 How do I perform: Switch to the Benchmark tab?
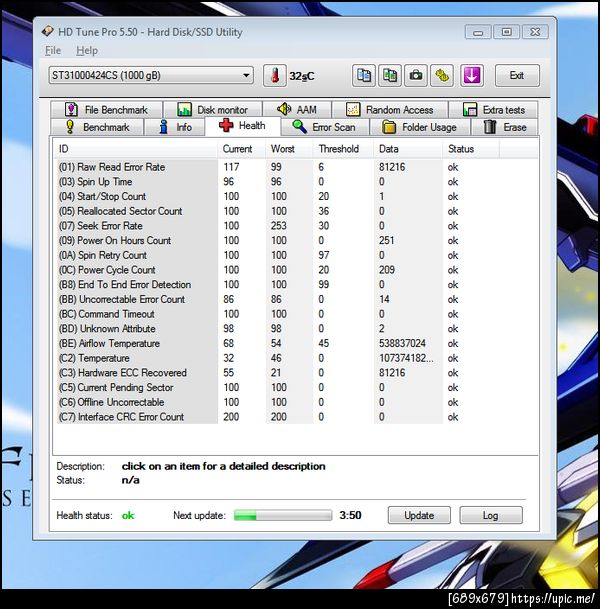point(97,127)
